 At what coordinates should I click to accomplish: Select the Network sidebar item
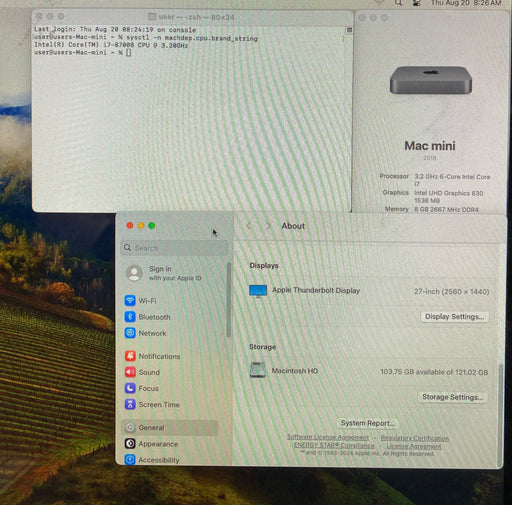[x=145, y=333]
